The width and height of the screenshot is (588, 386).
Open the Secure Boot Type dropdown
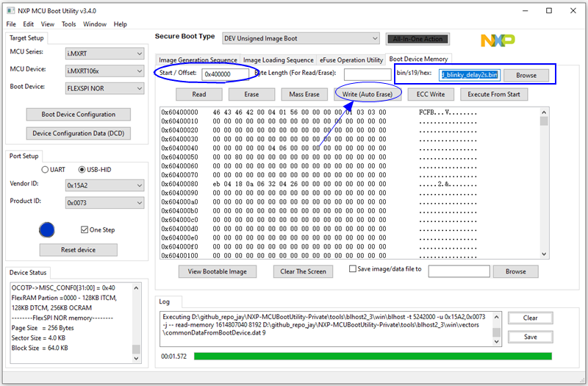(301, 38)
